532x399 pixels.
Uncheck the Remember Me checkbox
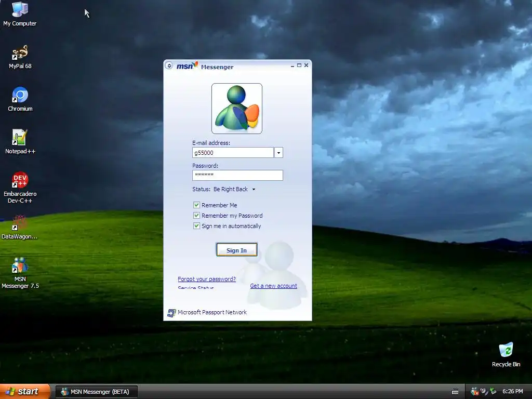(196, 205)
